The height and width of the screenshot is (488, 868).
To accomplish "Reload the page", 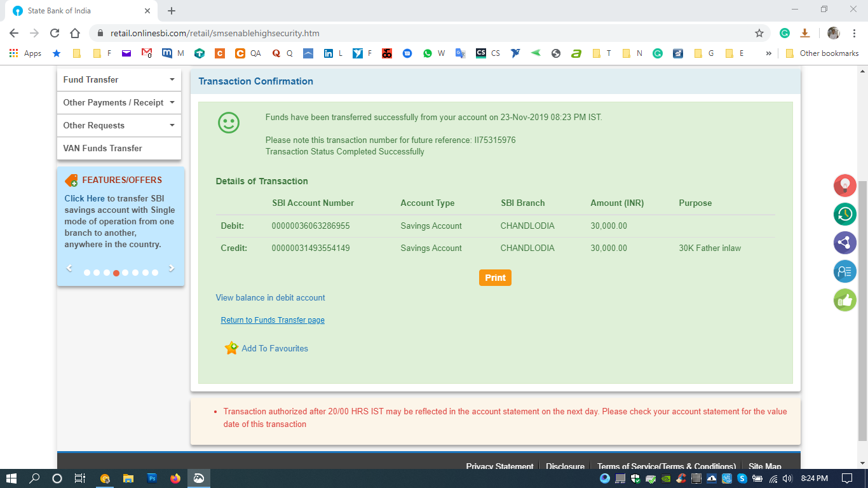I will click(55, 33).
